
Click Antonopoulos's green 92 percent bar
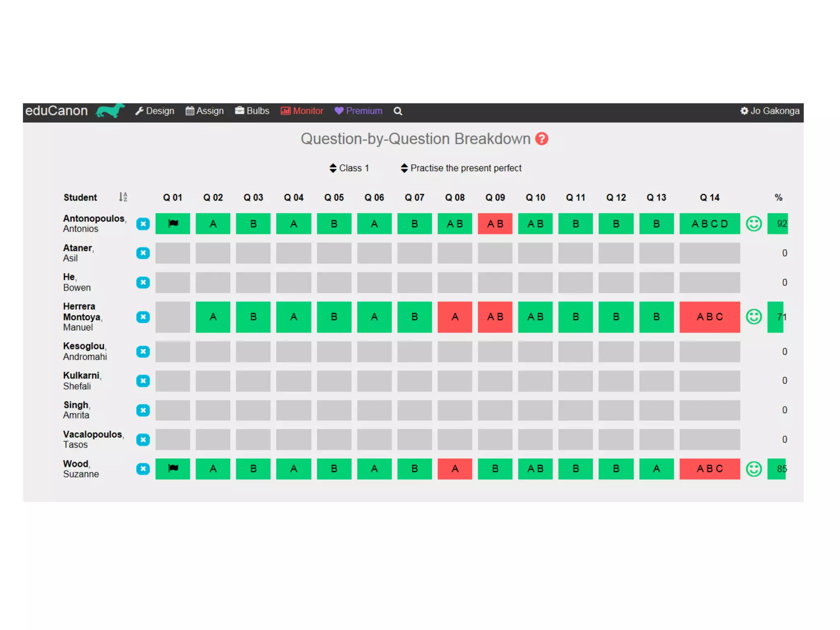click(777, 224)
